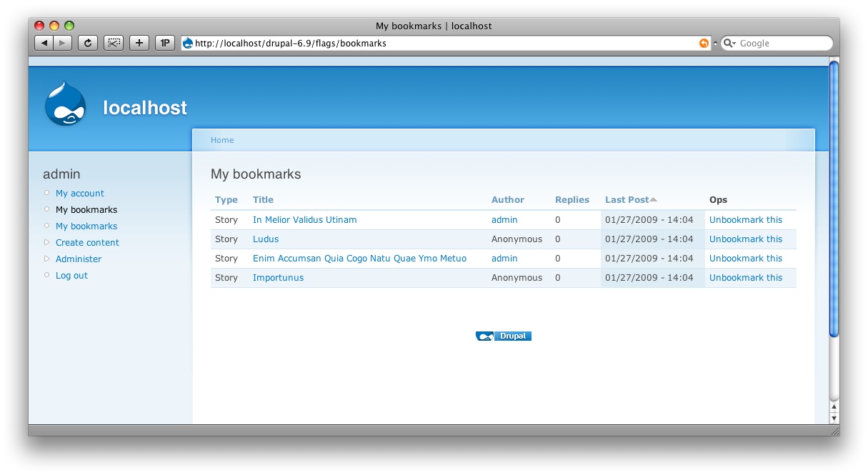Image resolution: width=868 pixels, height=475 pixels.
Task: Unbookmark the story Ludus
Action: pos(745,239)
